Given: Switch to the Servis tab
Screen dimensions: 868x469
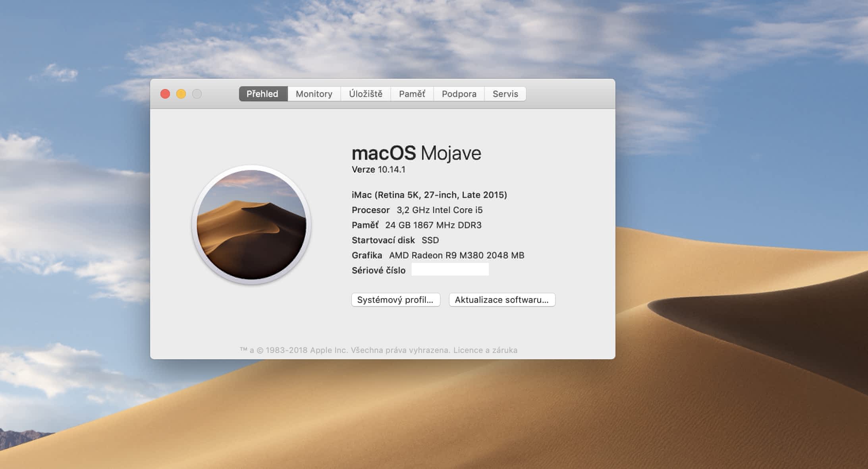Looking at the screenshot, I should pos(505,94).
